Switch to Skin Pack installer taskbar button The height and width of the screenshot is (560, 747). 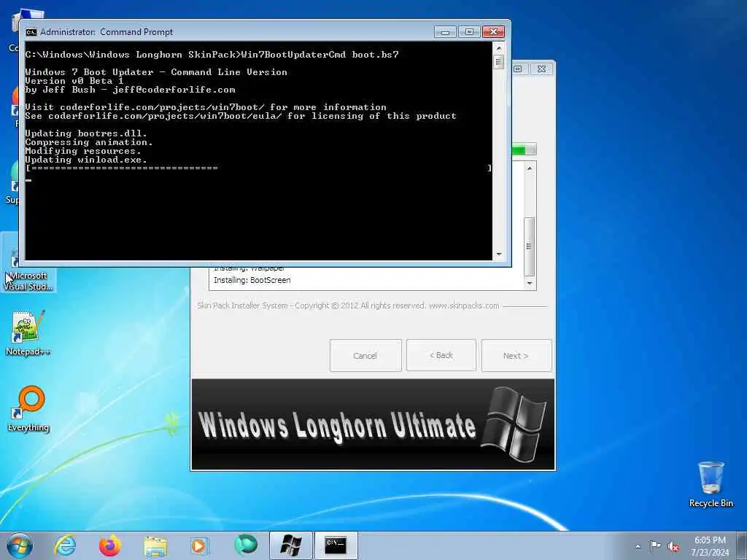[290, 545]
